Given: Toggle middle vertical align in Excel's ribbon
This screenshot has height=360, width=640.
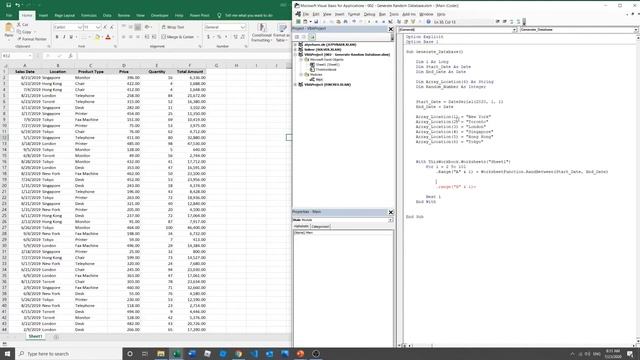Looking at the screenshot, I should [x=130, y=27].
